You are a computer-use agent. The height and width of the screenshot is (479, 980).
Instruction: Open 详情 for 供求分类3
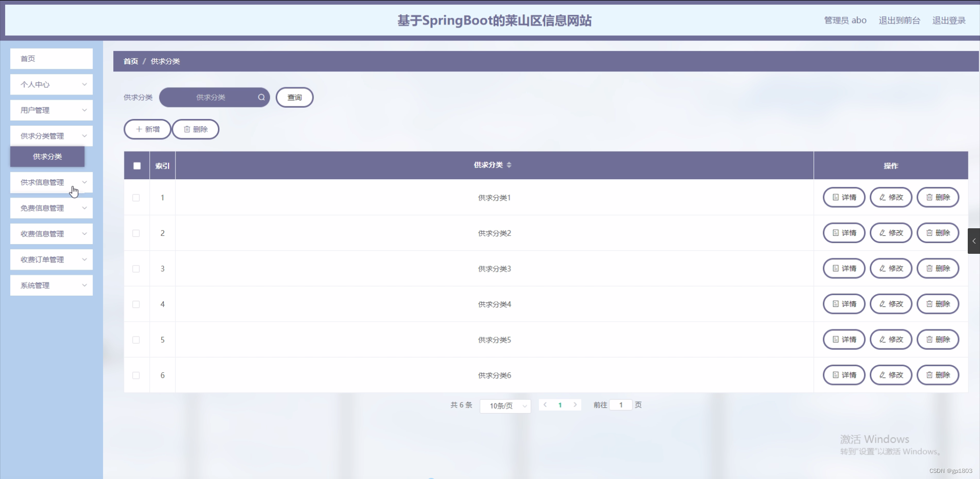844,268
